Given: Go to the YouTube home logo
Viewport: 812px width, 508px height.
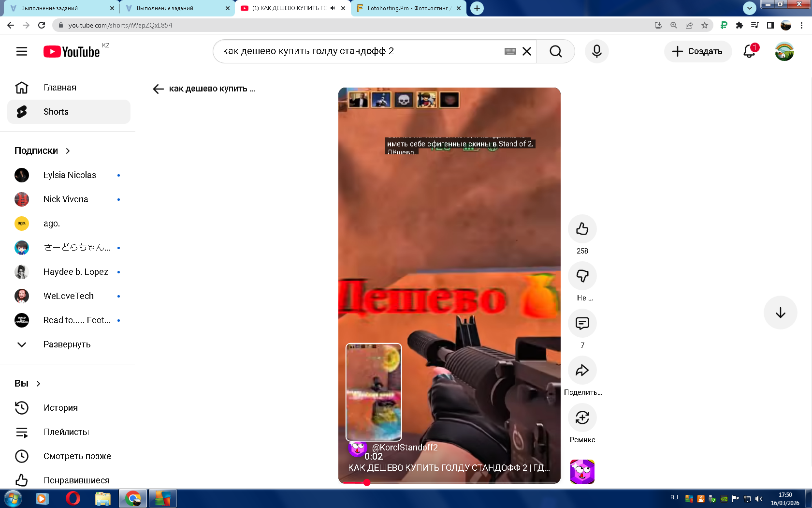Looking at the screenshot, I should coord(72,52).
